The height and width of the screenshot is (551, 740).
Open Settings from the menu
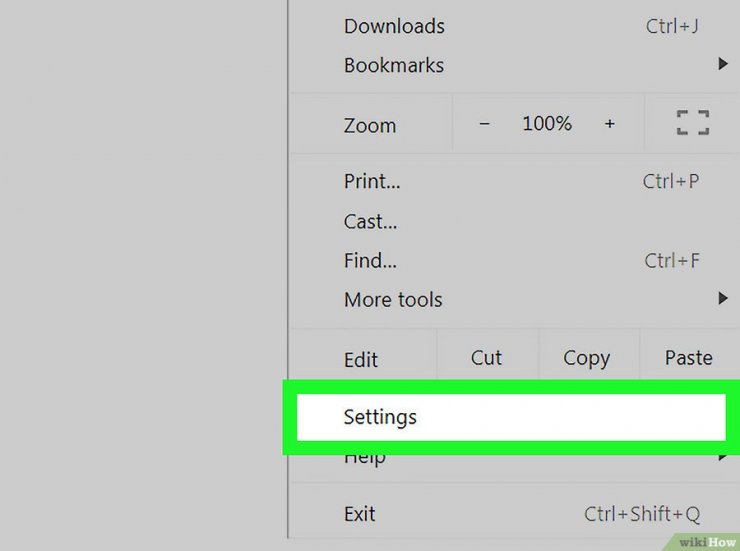[511, 417]
